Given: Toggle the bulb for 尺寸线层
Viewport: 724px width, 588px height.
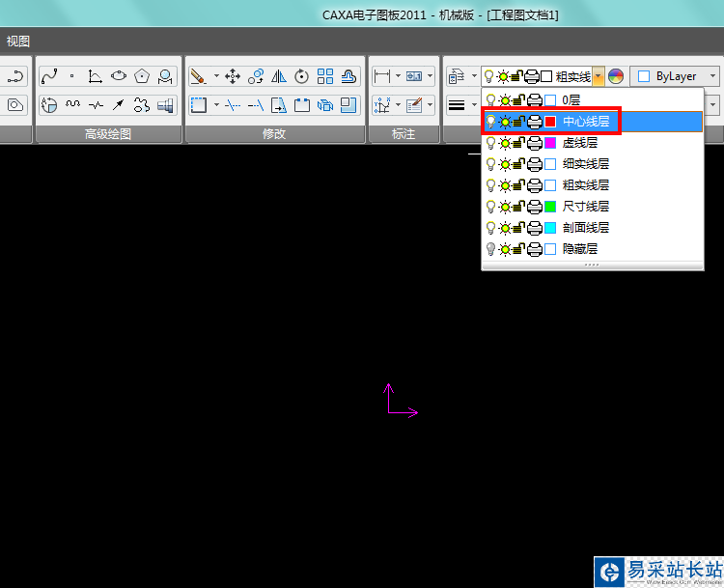Looking at the screenshot, I should [x=490, y=207].
